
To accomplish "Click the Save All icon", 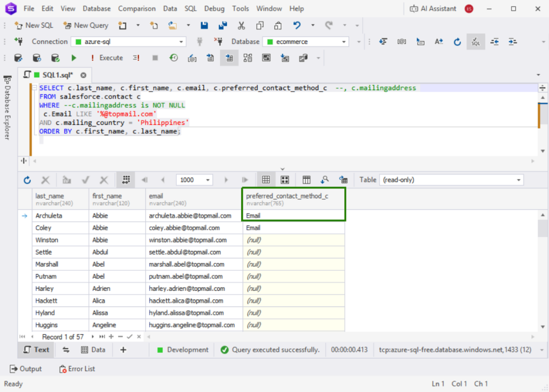I will (x=222, y=25).
